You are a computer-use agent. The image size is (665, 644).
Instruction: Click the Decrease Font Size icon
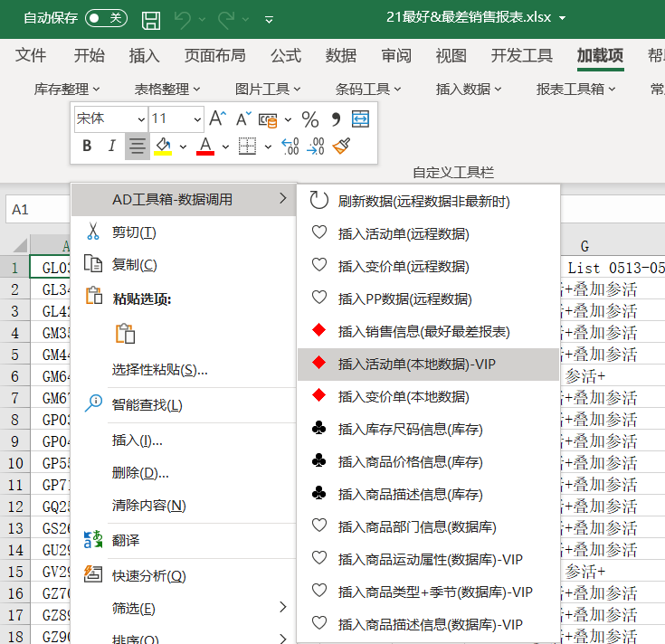click(243, 118)
